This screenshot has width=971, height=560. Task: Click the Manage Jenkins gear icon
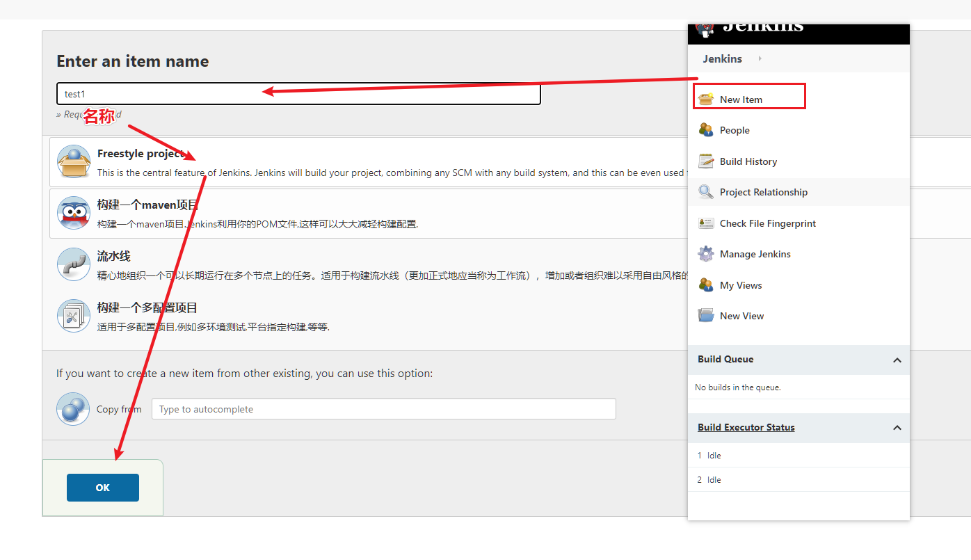[706, 253]
